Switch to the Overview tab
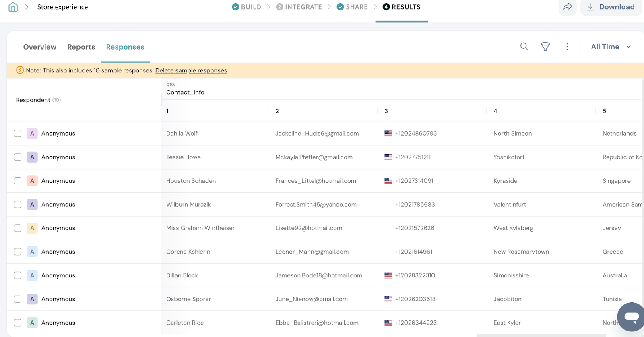 [x=40, y=47]
